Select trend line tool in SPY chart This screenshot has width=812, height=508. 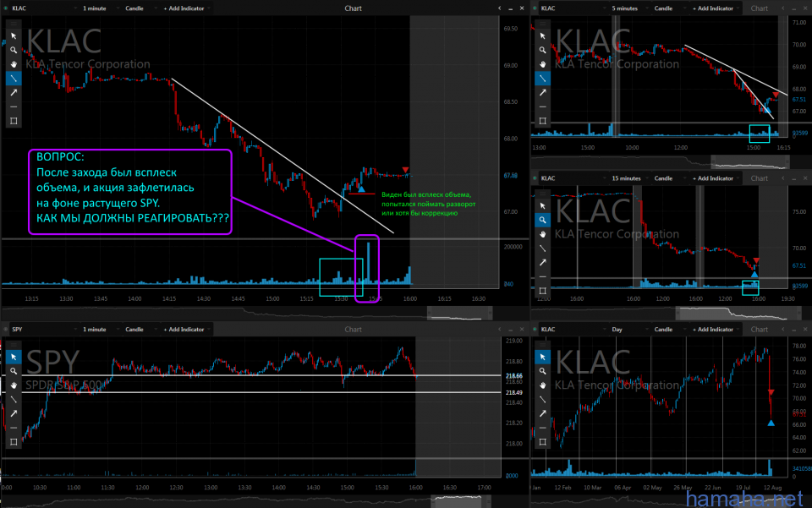pyautogui.click(x=14, y=399)
